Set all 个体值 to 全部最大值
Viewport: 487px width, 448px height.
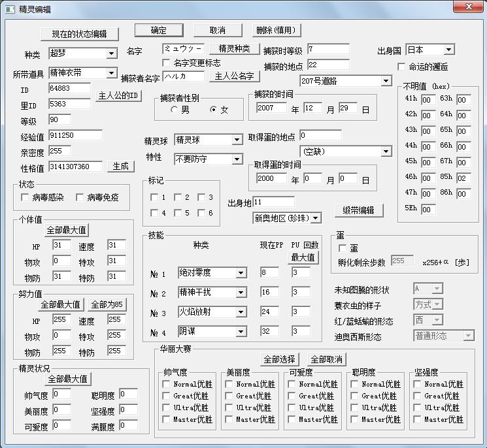point(67,231)
